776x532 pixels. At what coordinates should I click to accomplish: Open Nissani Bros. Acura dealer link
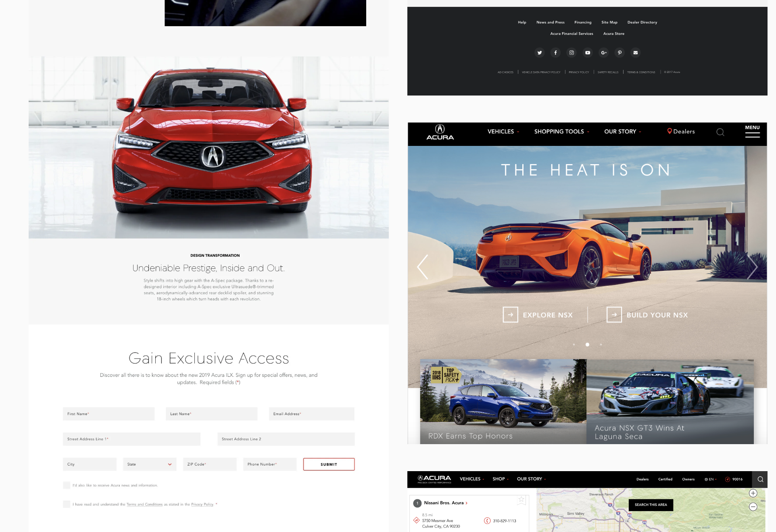(445, 503)
